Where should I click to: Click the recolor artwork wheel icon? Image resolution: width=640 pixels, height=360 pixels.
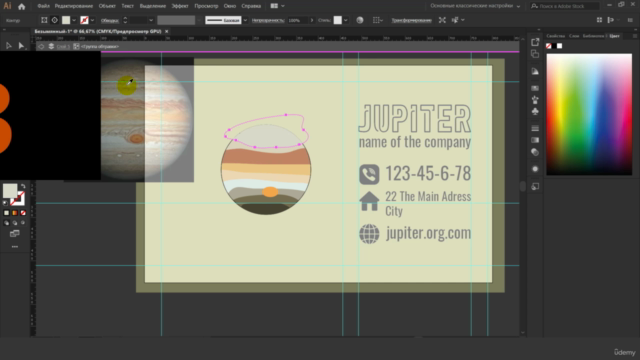(360, 20)
